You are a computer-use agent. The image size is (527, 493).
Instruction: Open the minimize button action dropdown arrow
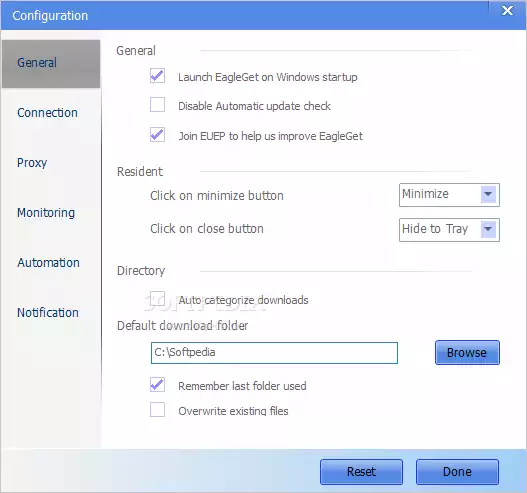[x=488, y=195]
